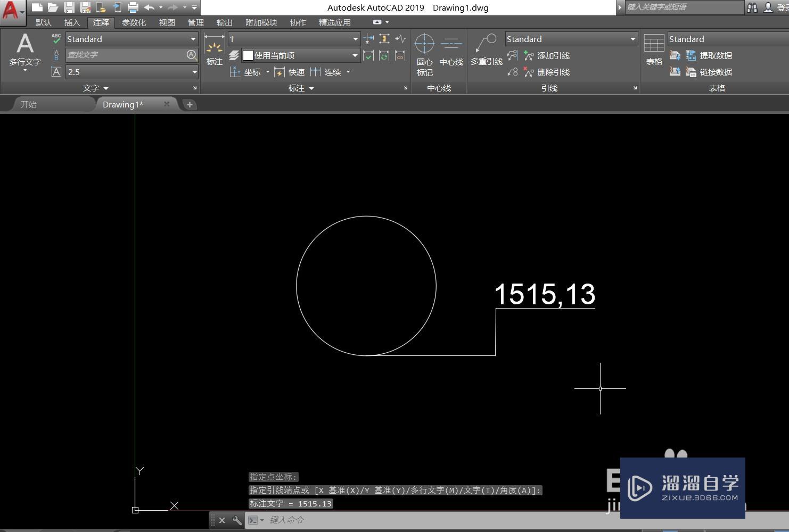Run the ABC spell check icon

click(56, 39)
